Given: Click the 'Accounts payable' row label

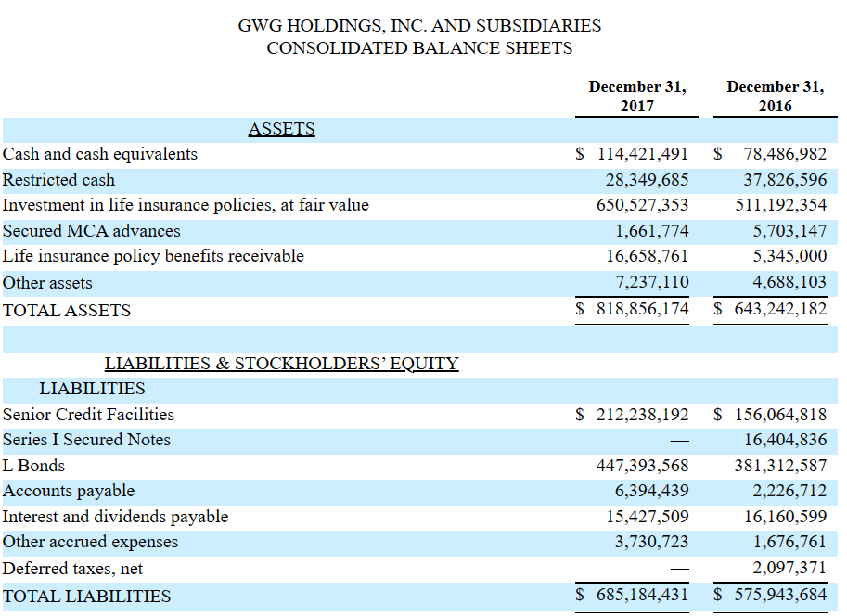Looking at the screenshot, I should (69, 491).
